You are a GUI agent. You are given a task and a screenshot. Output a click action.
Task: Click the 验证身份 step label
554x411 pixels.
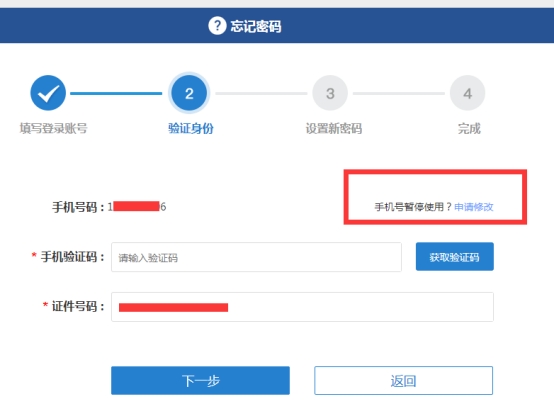point(191,128)
